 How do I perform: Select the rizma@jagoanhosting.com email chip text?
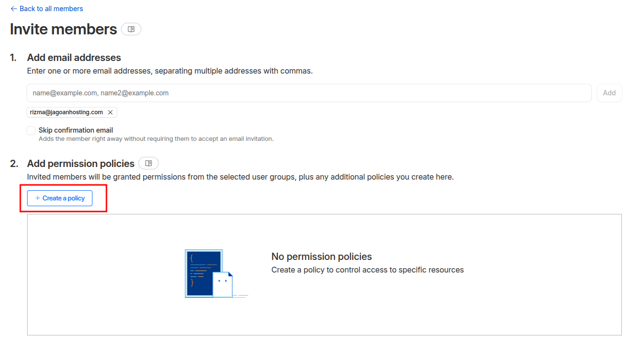coord(66,112)
